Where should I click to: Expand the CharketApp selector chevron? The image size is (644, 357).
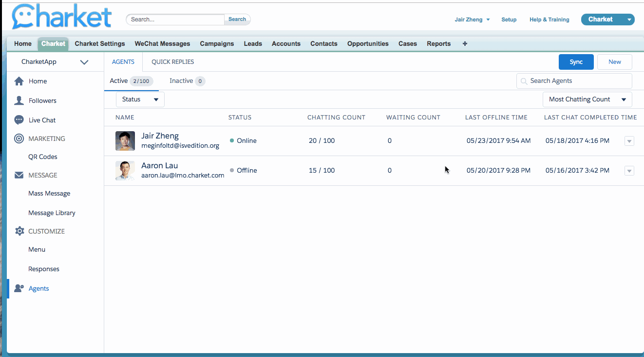(x=84, y=62)
